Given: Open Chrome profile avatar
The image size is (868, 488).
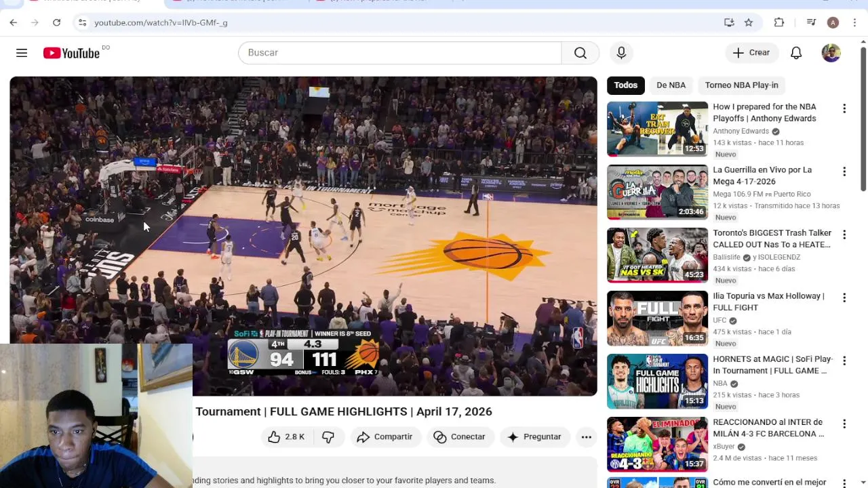Looking at the screenshot, I should click(x=833, y=22).
